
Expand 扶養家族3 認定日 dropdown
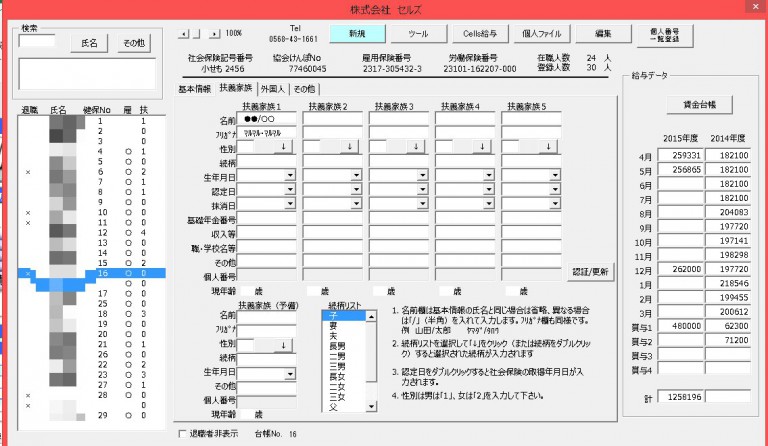[422, 189]
